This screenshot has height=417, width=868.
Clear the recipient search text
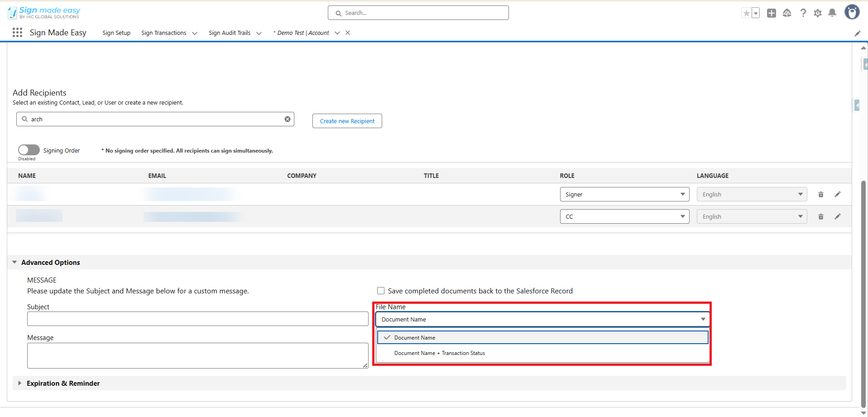tap(287, 119)
